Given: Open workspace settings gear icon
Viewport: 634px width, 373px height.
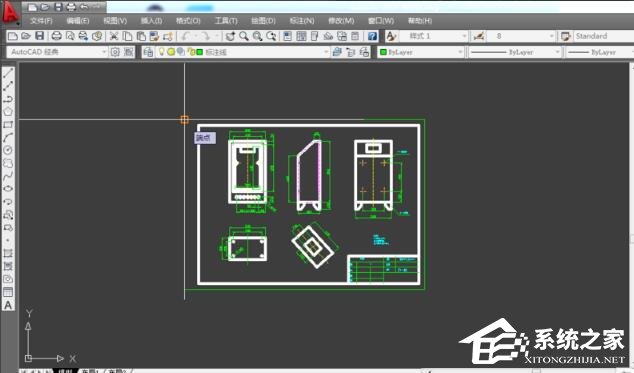Looking at the screenshot, I should 115,52.
